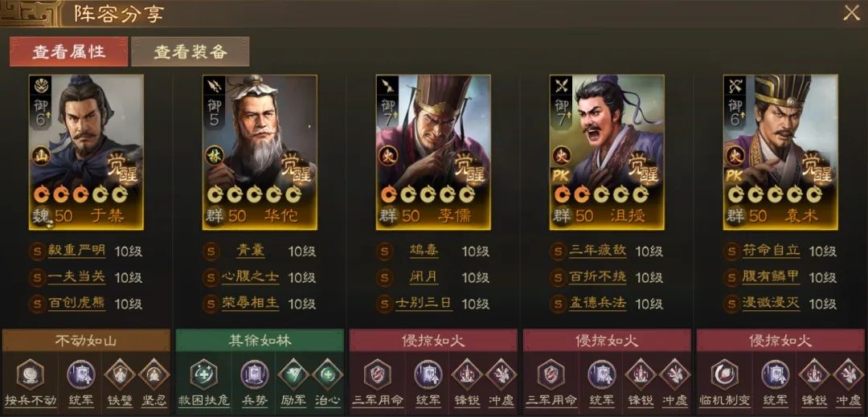Open the 毅重严明 skill link
Screen dimensions: 868x417
tap(76, 251)
